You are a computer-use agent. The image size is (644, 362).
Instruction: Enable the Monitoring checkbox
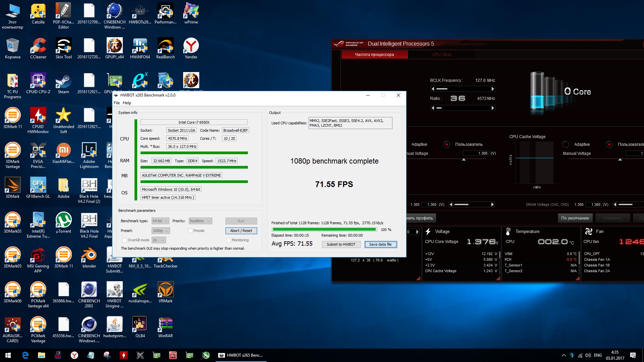coord(228,240)
